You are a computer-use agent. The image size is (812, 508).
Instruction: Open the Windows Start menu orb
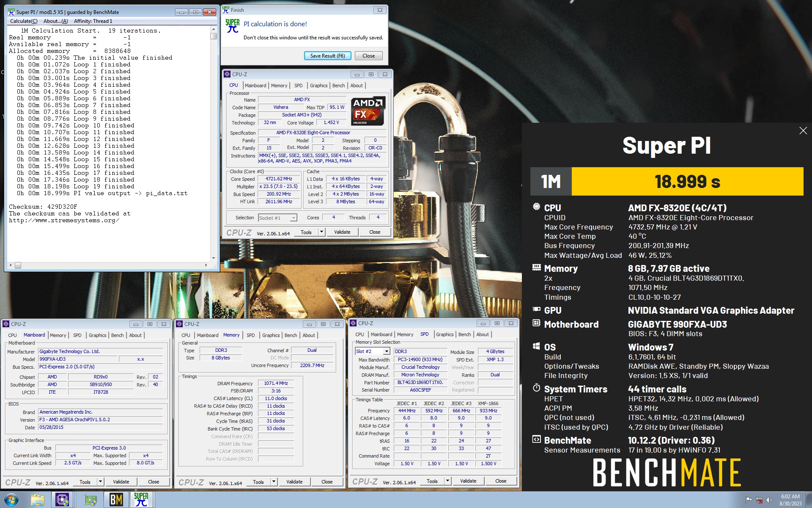pyautogui.click(x=11, y=500)
